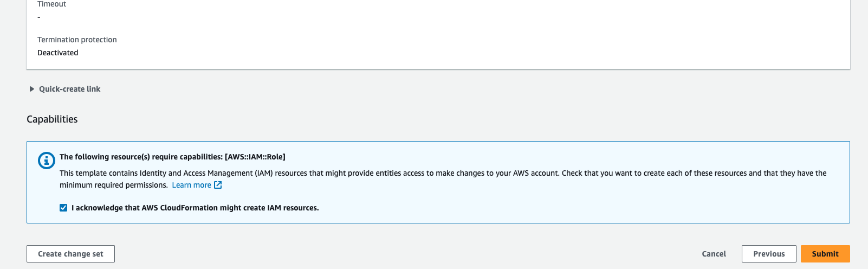Select the Deactivated status value
This screenshot has width=868, height=269.
coord(57,53)
